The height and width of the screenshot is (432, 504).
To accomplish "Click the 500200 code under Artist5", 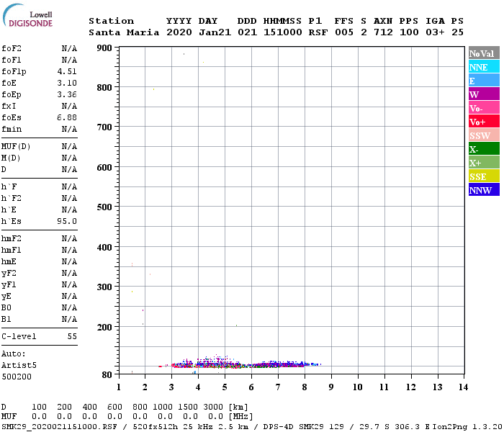I will 17,377.
